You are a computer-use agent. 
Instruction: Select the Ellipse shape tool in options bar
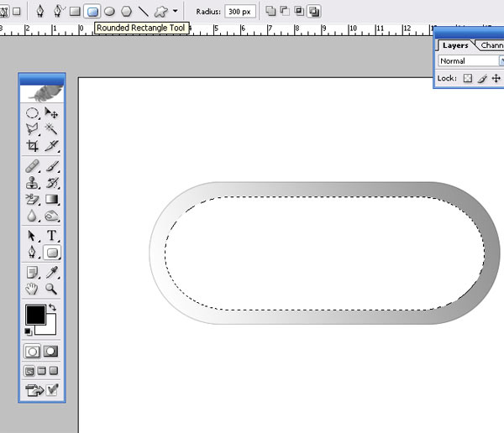109,12
